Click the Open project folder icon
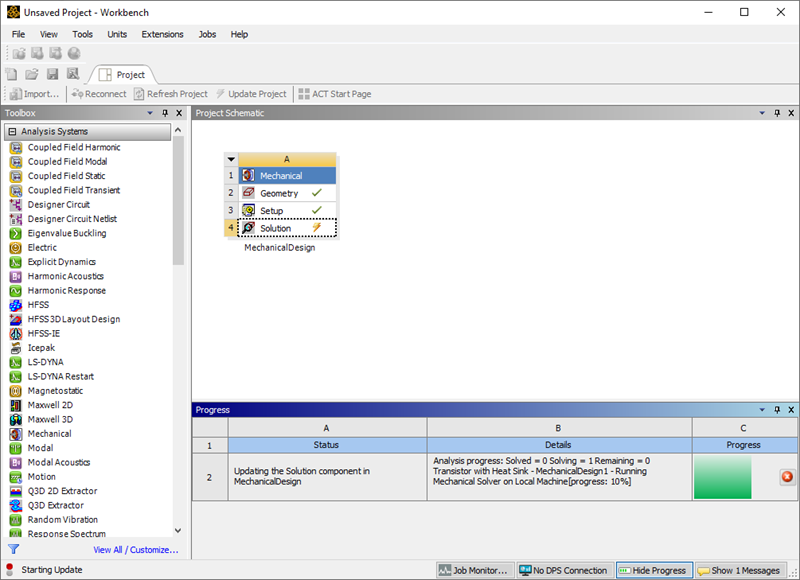This screenshot has height=580, width=800. (32, 74)
